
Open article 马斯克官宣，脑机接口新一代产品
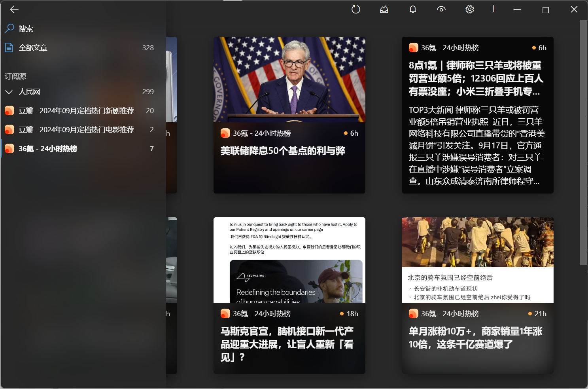coord(287,344)
